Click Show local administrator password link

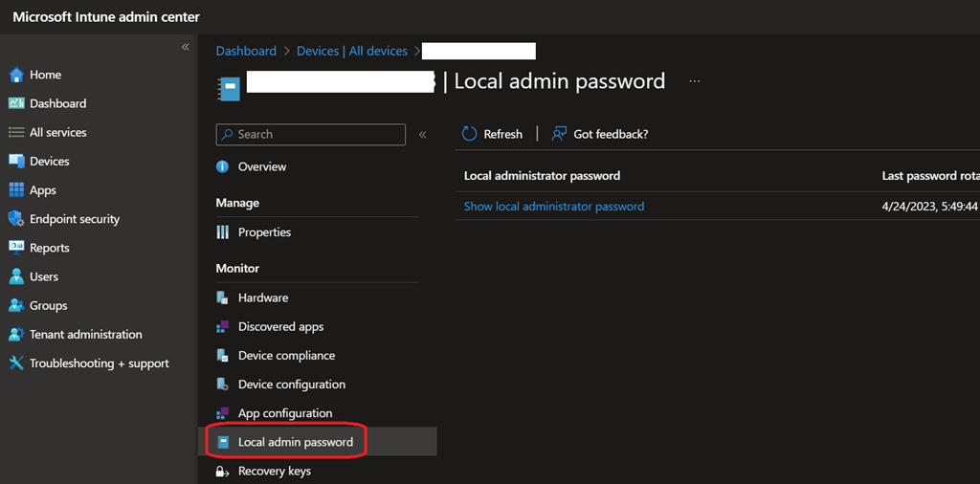point(553,207)
